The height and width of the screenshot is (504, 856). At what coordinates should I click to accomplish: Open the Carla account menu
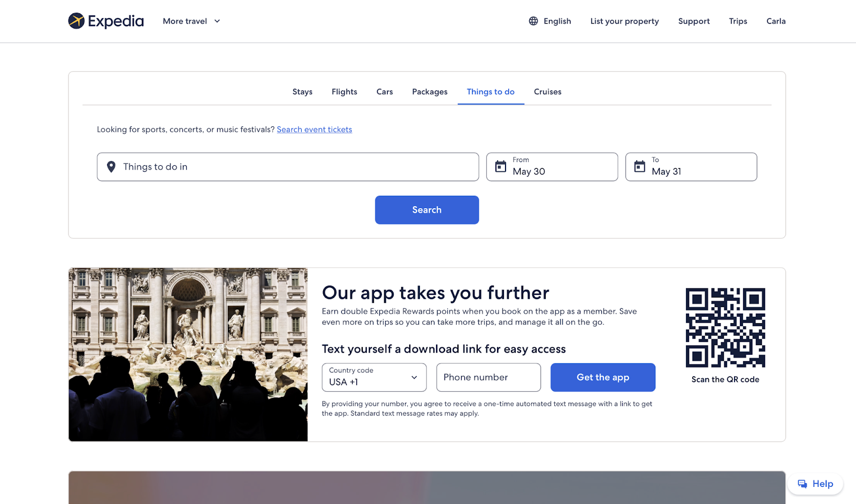[x=776, y=21]
